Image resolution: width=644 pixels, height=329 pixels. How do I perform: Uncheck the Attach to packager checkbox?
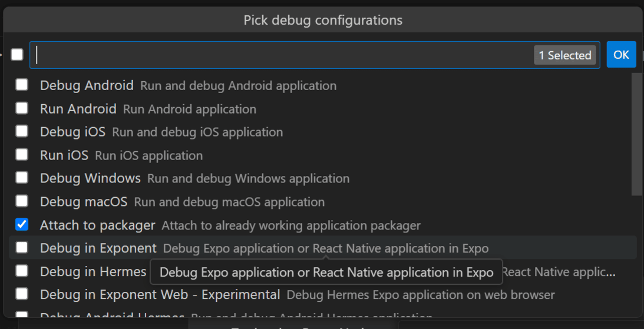coord(22,224)
